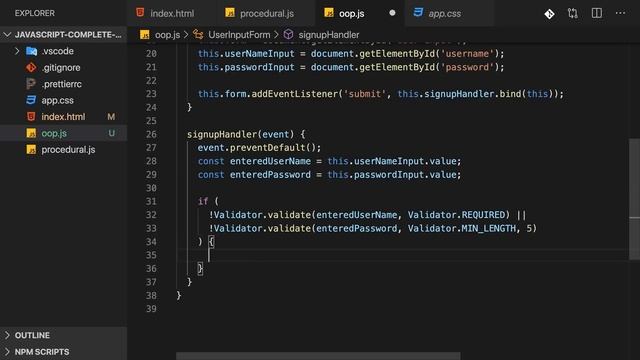640x360 pixels.
Task: Click line number 31 in the gutter
Action: click(151, 201)
